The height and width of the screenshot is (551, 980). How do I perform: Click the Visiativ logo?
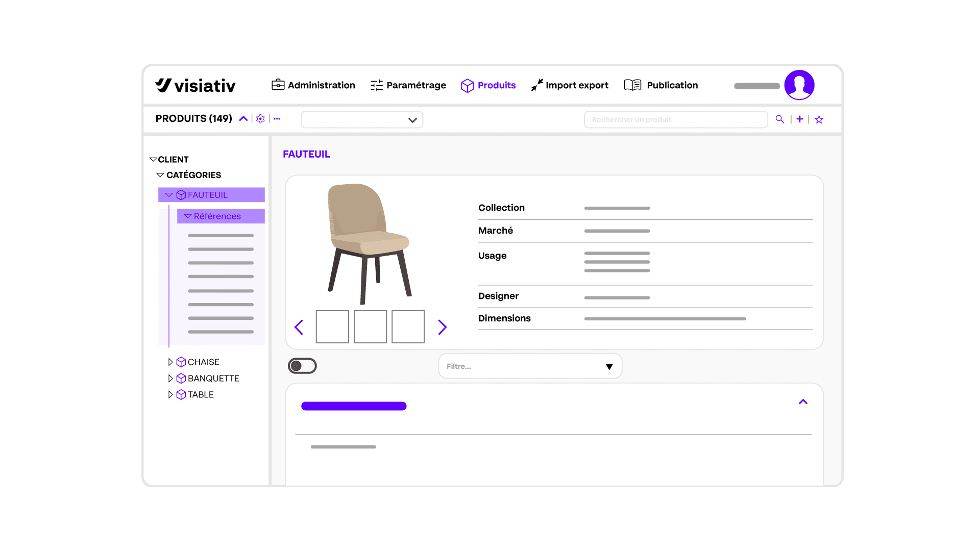pos(195,85)
